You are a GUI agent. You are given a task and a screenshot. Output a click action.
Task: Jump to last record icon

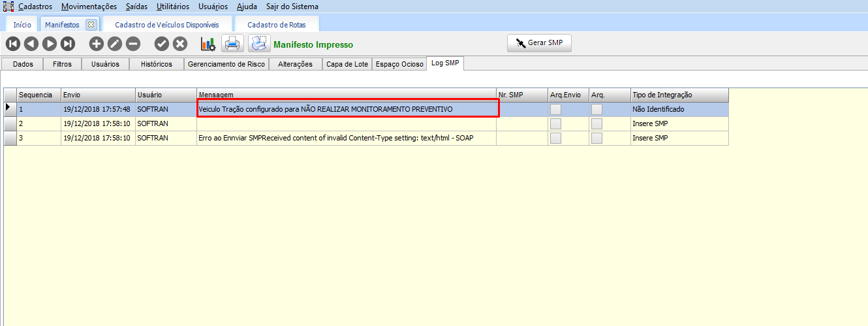[67, 44]
